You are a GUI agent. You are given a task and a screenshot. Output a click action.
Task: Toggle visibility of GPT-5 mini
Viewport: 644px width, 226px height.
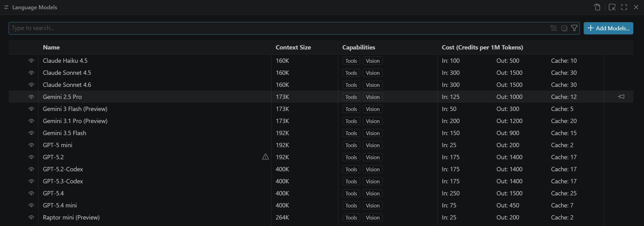click(31, 145)
